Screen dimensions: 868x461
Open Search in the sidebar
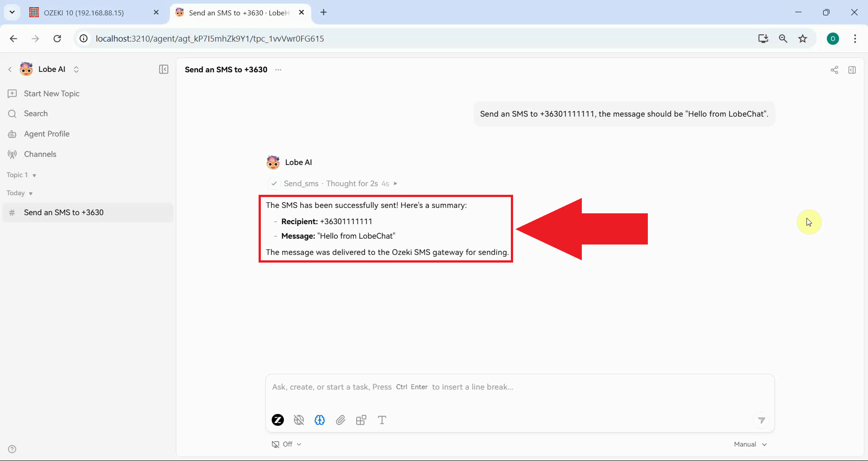tap(88, 113)
